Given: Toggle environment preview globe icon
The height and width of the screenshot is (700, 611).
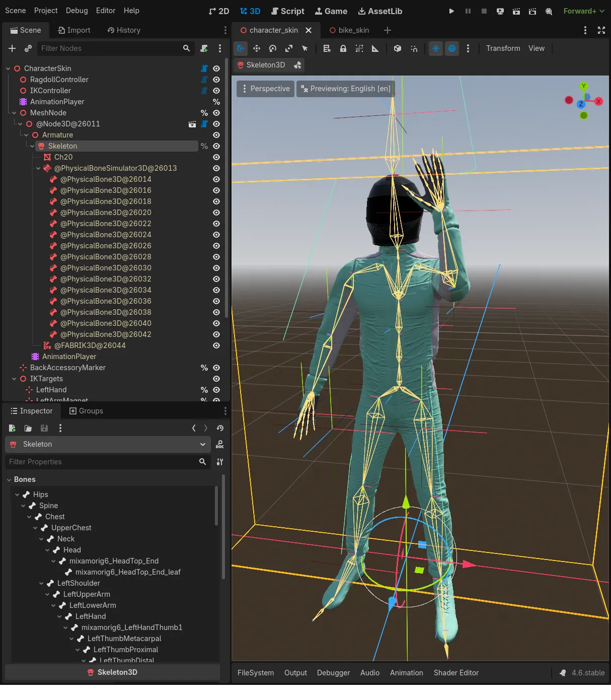Looking at the screenshot, I should [452, 48].
